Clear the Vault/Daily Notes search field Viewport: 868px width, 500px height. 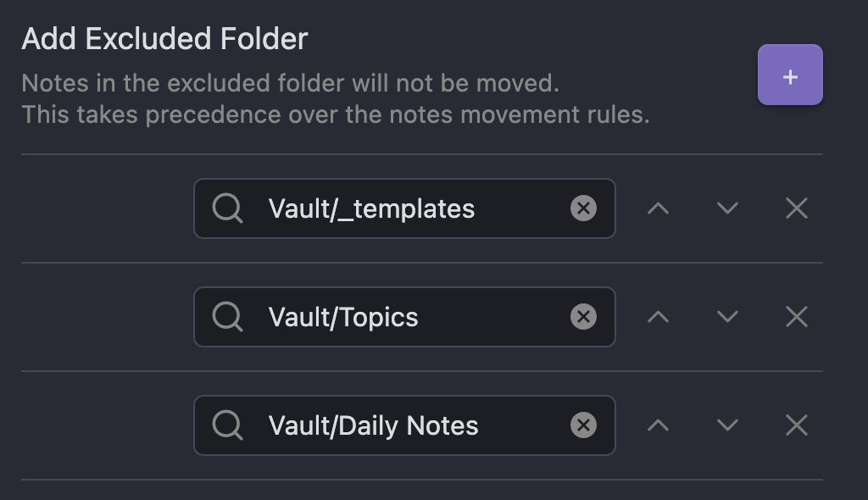click(x=583, y=425)
